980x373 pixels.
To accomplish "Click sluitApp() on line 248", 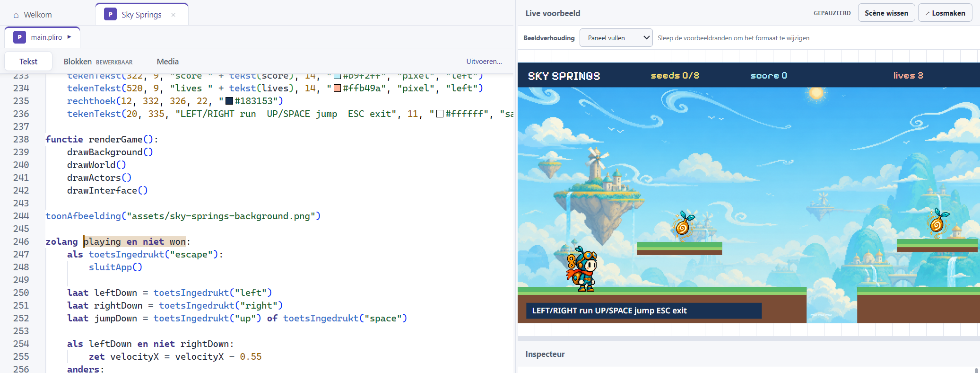I will (115, 267).
